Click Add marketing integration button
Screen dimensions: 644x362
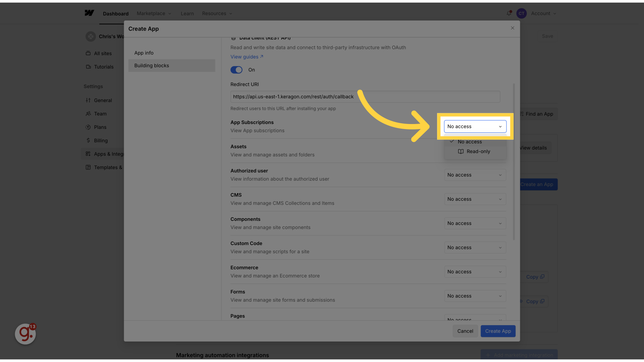click(519, 355)
